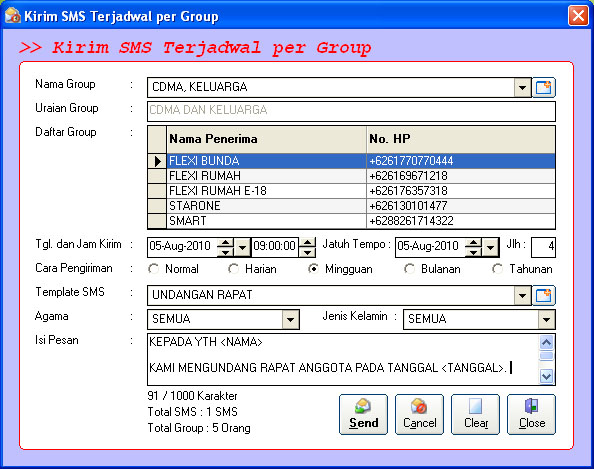The width and height of the screenshot is (594, 469).
Task: Click the Close button with door icon
Action: 531,414
